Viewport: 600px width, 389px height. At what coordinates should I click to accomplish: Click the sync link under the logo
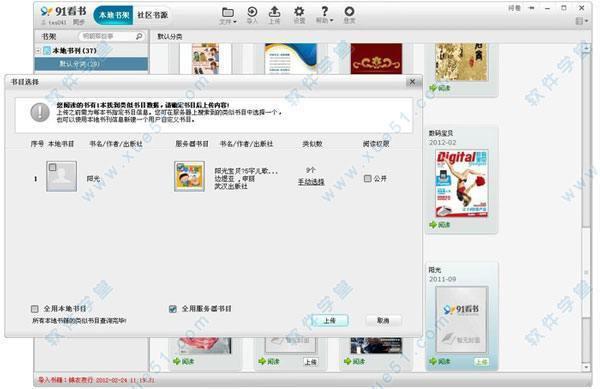79,22
